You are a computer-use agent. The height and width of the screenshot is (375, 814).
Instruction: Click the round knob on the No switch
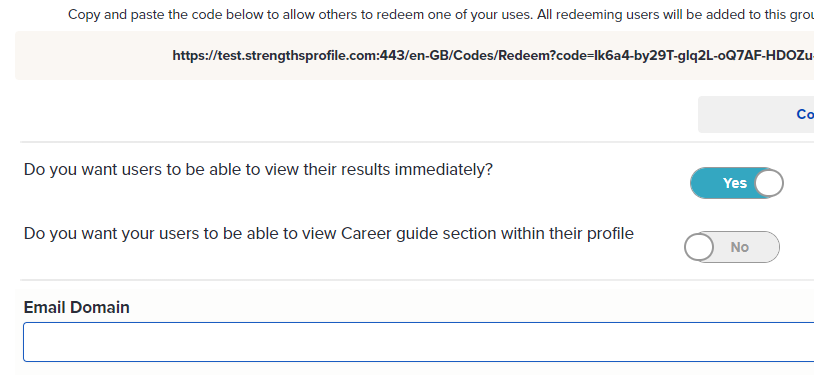(x=699, y=247)
